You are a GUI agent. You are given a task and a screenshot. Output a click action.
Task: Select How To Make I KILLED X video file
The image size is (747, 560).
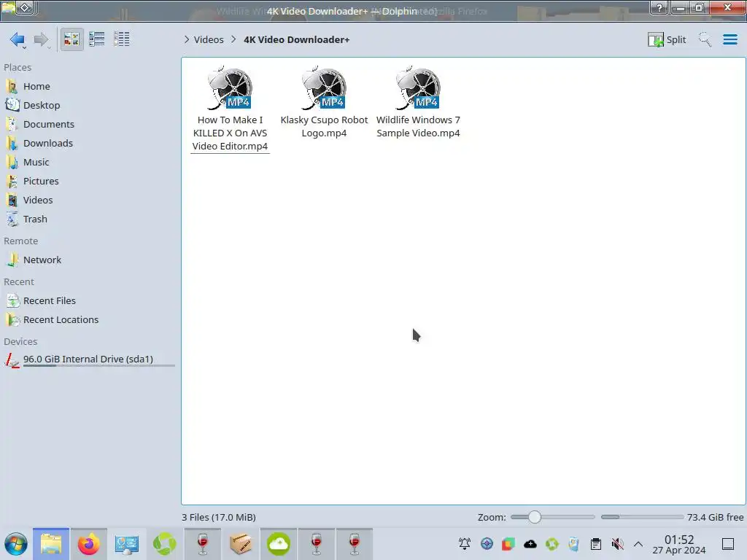click(x=230, y=109)
